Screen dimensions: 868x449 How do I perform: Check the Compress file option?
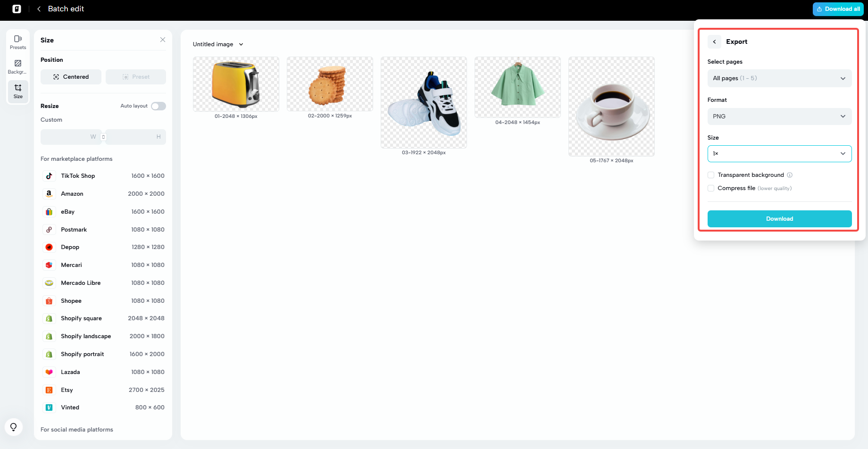click(x=711, y=188)
